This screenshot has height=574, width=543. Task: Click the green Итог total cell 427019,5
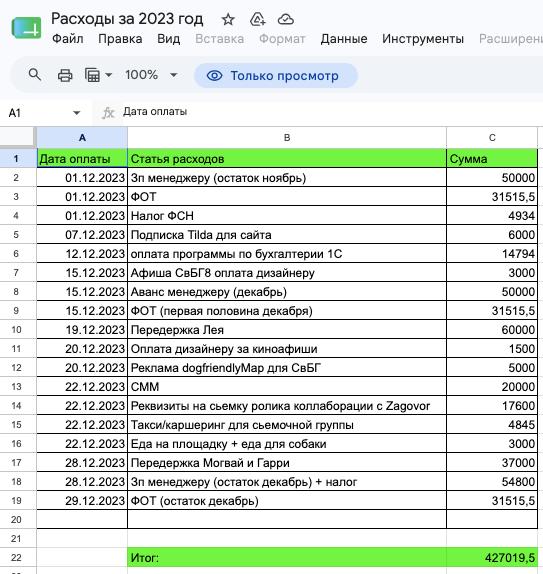click(x=492, y=558)
